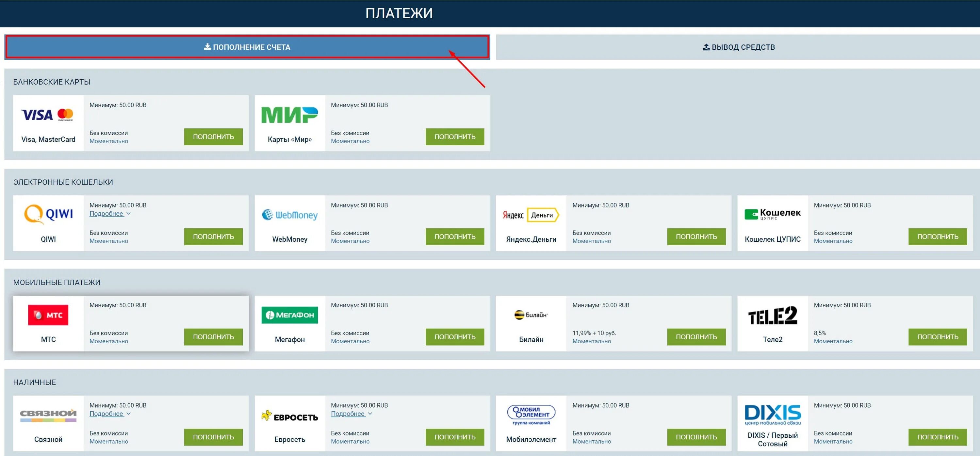
Task: Select the QIWI wallet logo
Action: 48,215
